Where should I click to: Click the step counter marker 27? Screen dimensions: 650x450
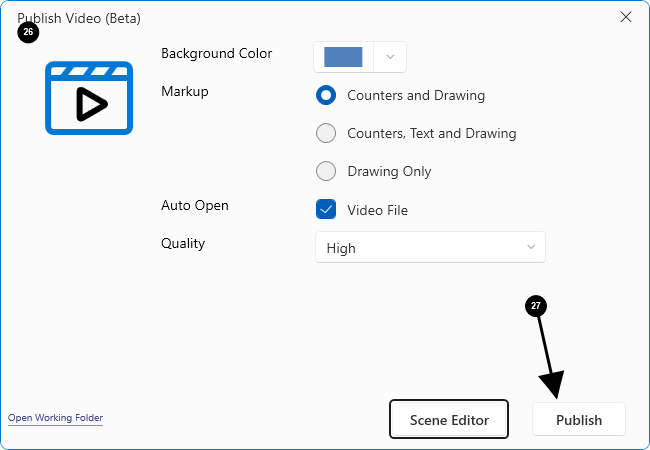536,307
